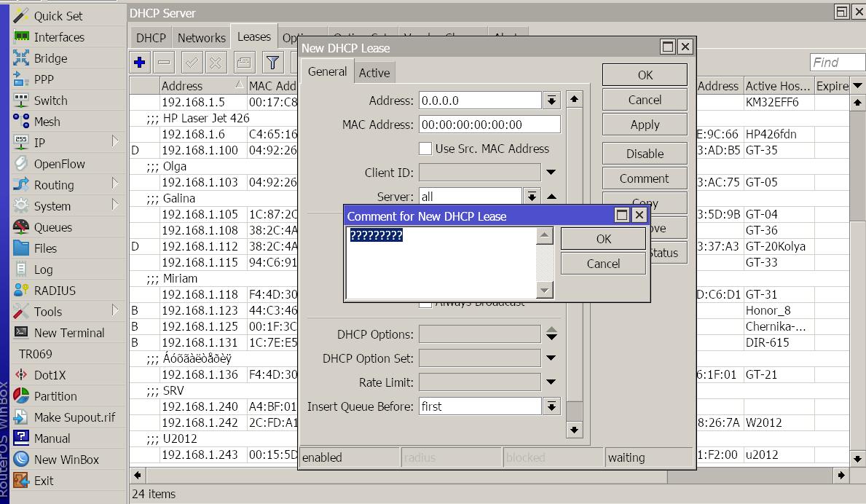
Task: Expand the Client ID field arrow
Action: [551, 172]
